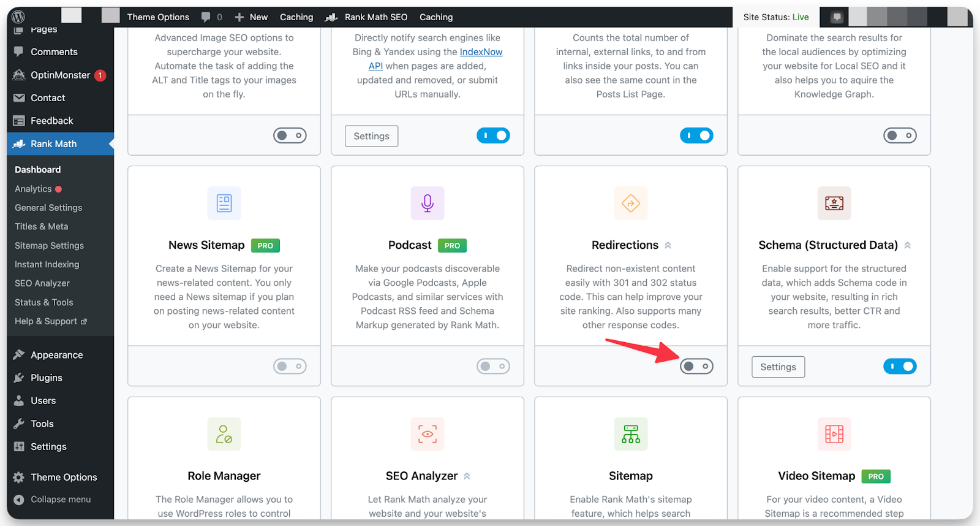Click the PRO badge on Podcast
The width and height of the screenshot is (980, 526).
(452, 246)
